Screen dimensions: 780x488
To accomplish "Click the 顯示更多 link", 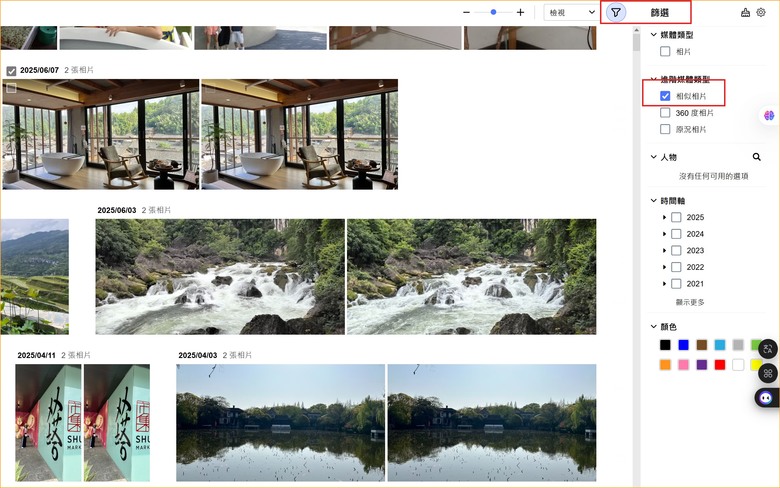I will [x=690, y=302].
